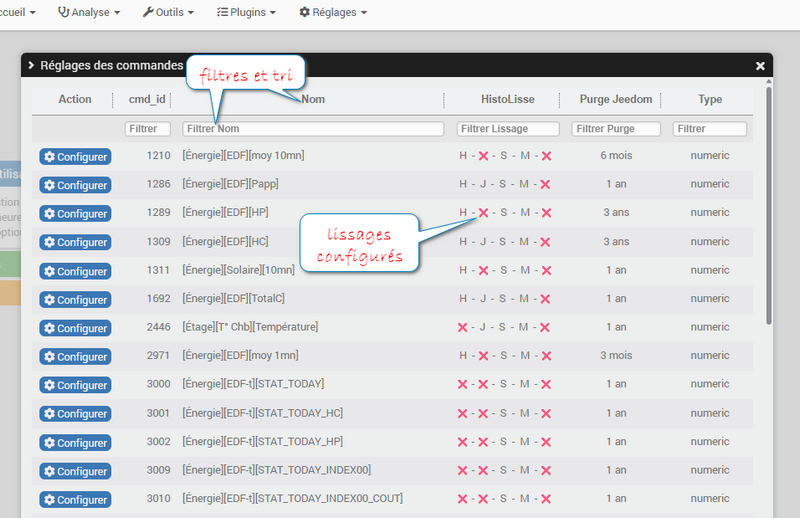The image size is (800, 518).
Task: Click the dialog's vertical scrollbar
Action: [x=769, y=204]
